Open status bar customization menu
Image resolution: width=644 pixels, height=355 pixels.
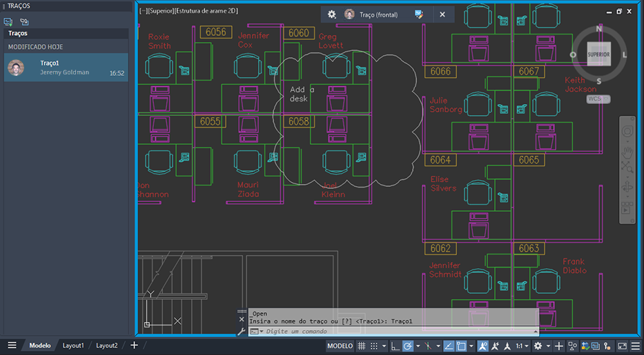(x=636, y=346)
